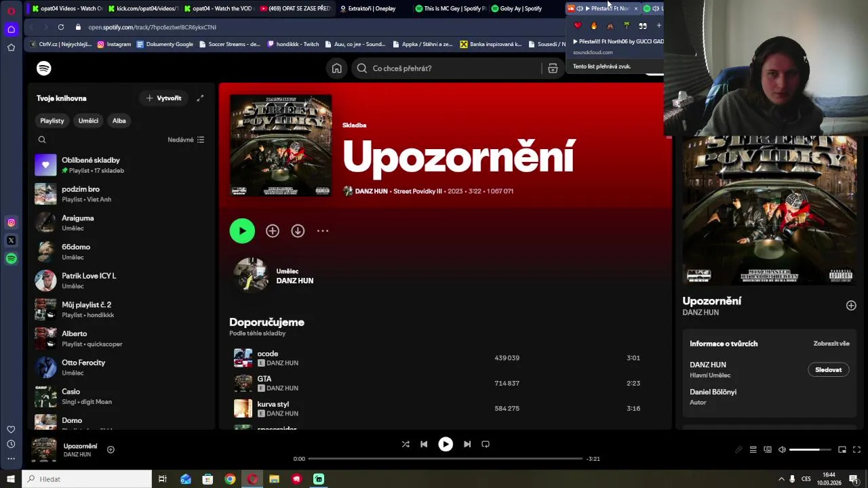Open 'Můj playlist č. 2' in the library
This screenshot has width=868, height=488.
pos(121,309)
